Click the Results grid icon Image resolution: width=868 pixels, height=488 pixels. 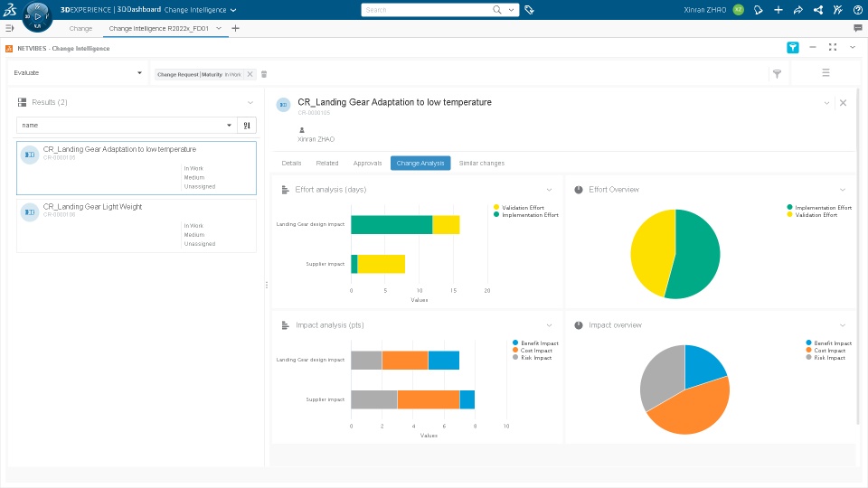[22, 102]
